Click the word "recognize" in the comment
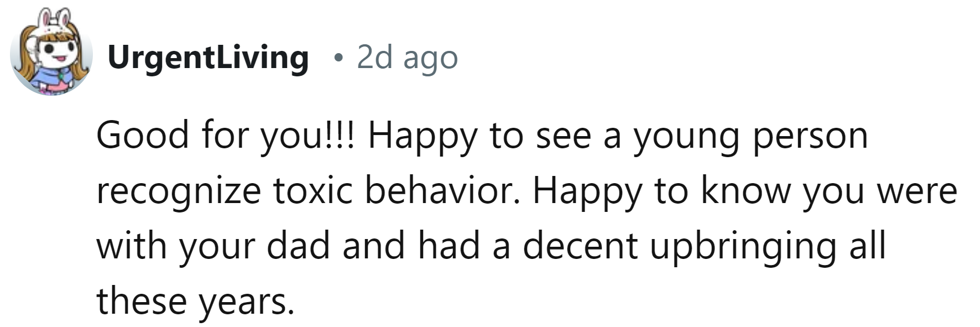This screenshot has width=980, height=327. point(179,190)
